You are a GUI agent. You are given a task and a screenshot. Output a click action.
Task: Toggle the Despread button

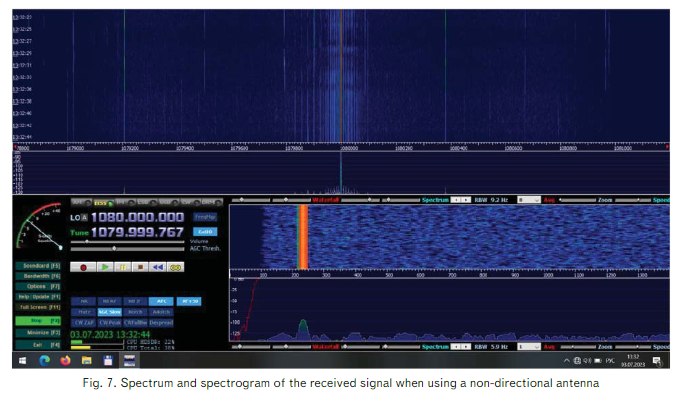pos(161,323)
